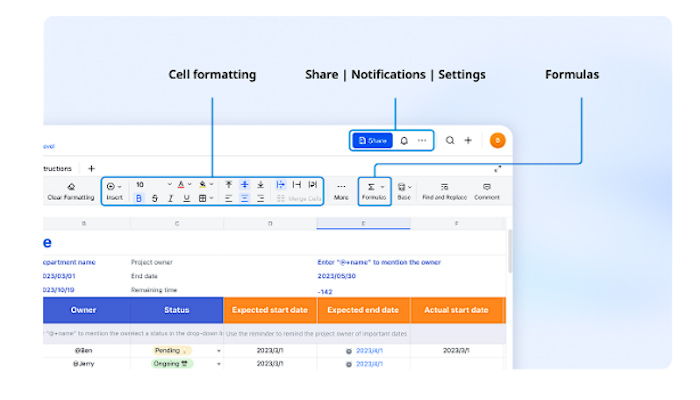Expand the Formulas dropdown

374,191
